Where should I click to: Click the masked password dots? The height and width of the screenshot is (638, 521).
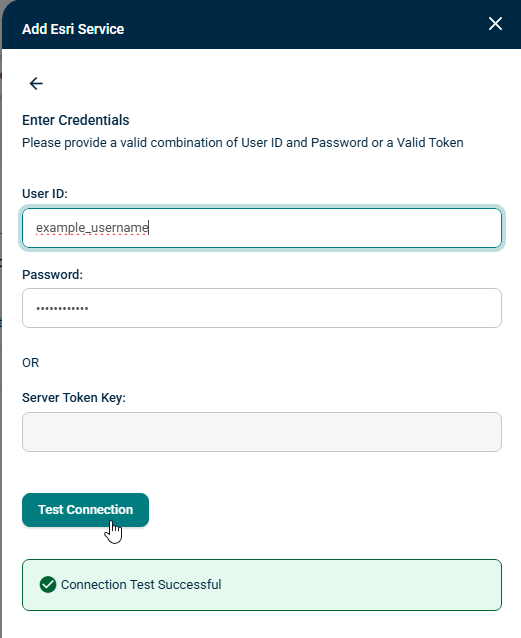tap(62, 308)
